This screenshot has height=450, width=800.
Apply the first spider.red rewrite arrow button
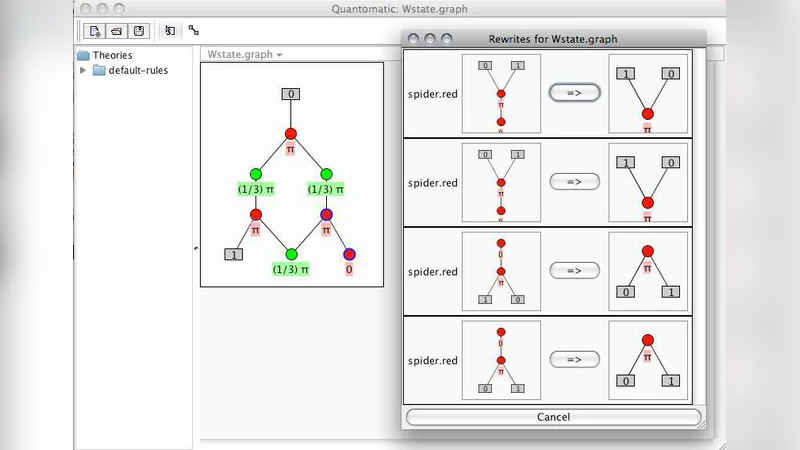point(574,93)
